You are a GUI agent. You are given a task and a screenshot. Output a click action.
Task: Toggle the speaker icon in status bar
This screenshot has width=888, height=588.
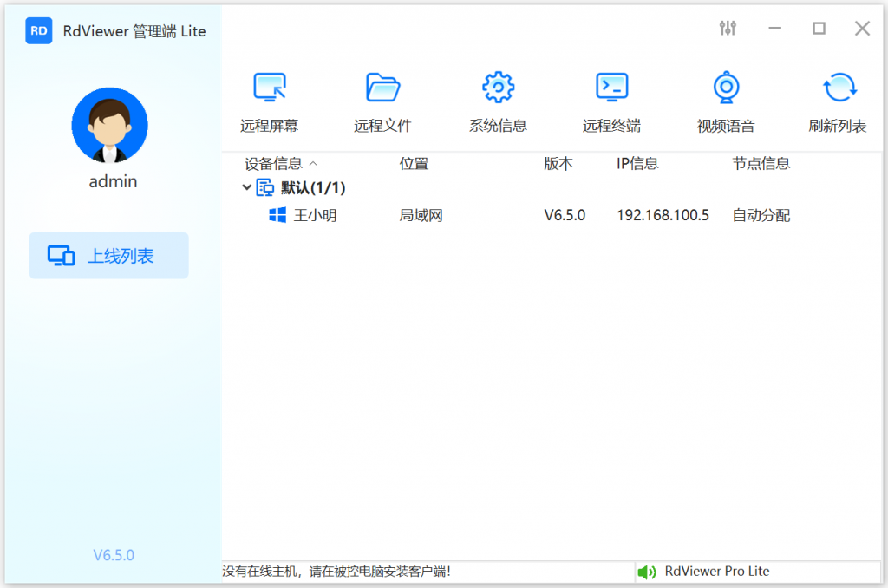pos(646,571)
